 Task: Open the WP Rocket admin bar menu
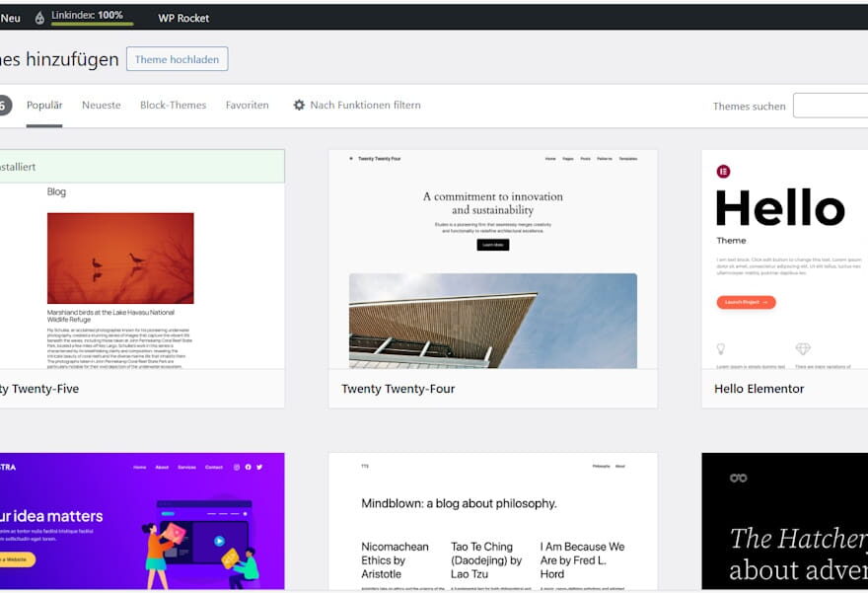[x=183, y=18]
